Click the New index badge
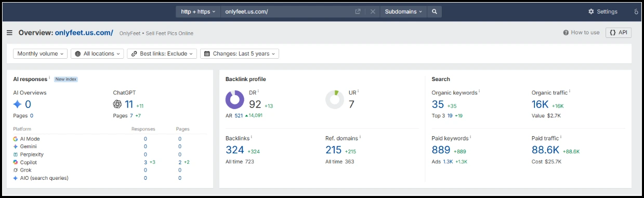Viewport: 644px width, 198px height. point(66,79)
